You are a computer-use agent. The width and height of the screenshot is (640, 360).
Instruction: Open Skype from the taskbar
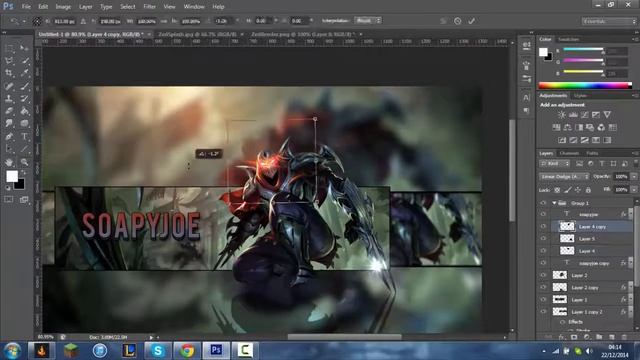158,350
